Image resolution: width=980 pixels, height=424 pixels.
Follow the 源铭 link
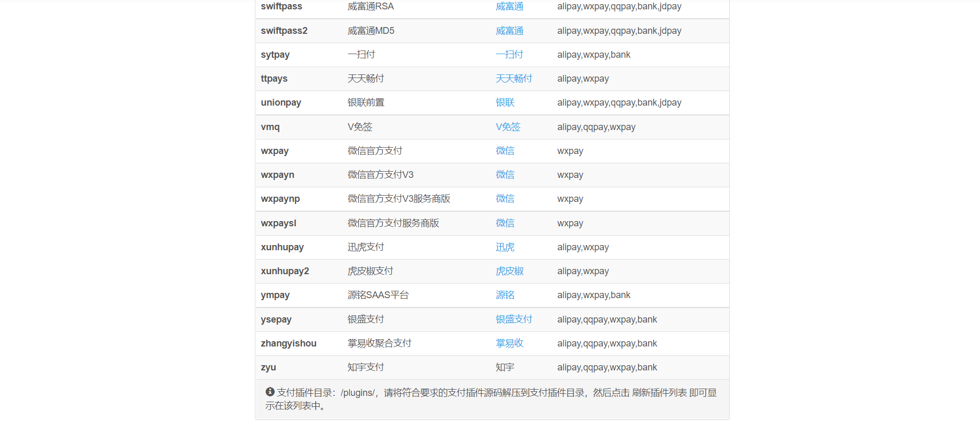505,295
